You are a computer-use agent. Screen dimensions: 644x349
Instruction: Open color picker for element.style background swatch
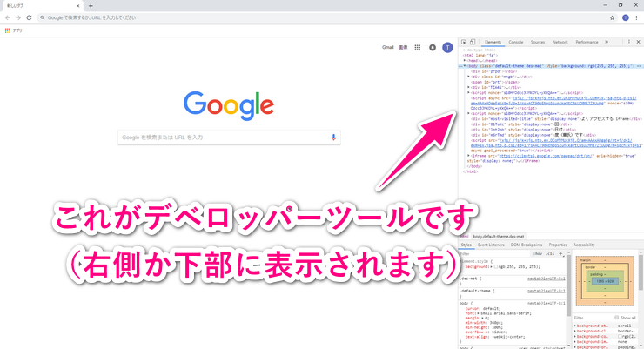pos(496,267)
